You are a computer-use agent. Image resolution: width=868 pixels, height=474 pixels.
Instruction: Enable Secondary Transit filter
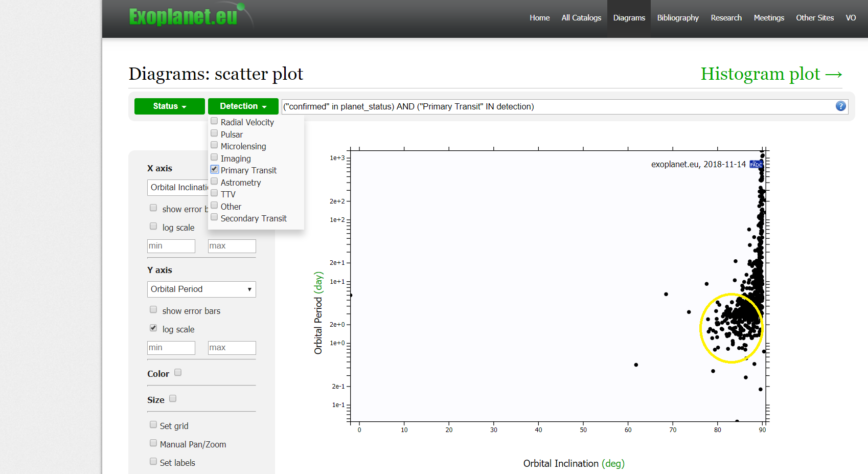point(214,217)
